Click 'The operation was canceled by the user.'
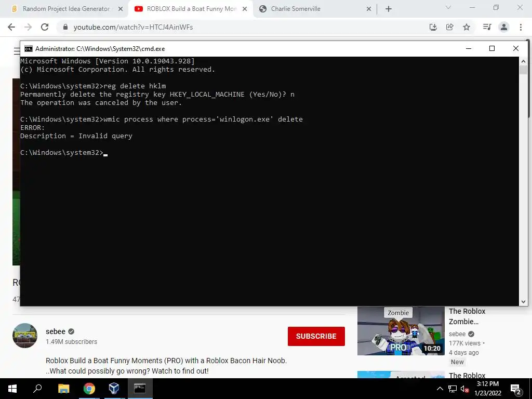This screenshot has height=399, width=532. click(x=101, y=102)
